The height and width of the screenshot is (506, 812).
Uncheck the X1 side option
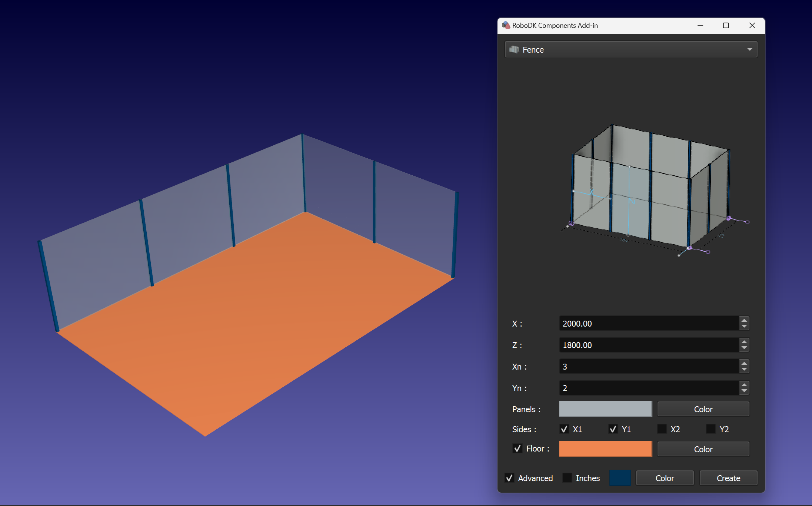pyautogui.click(x=564, y=429)
